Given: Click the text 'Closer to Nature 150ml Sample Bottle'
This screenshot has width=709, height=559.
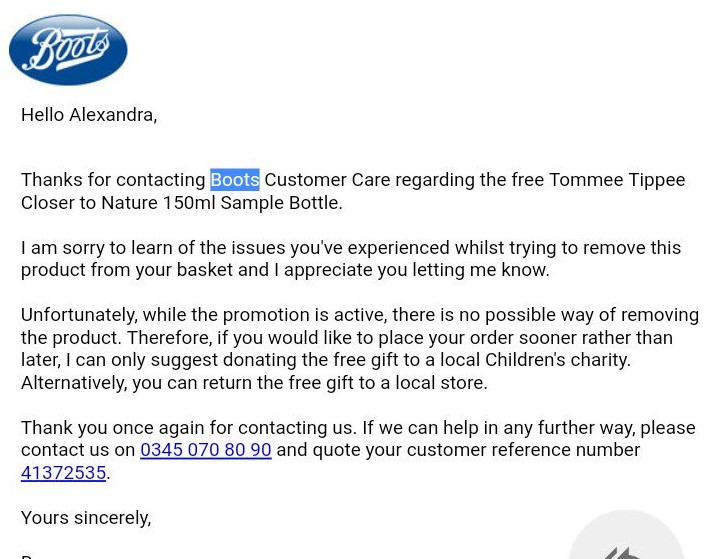Looking at the screenshot, I should [180, 203].
